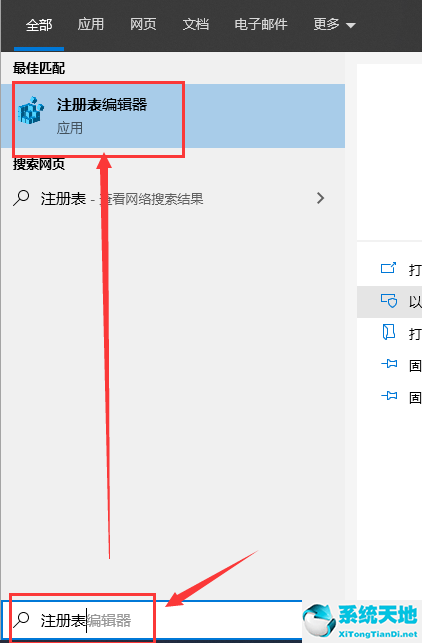
Task: Click the open file location icon
Action: point(388,332)
